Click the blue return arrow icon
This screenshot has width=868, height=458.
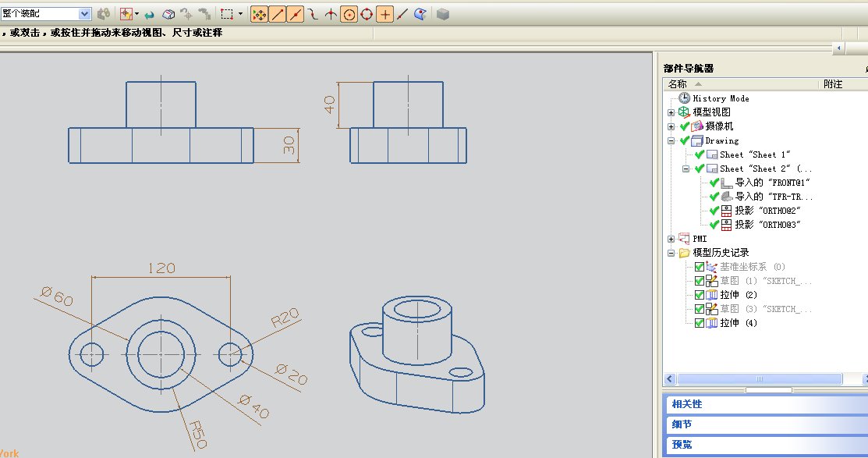point(149,15)
